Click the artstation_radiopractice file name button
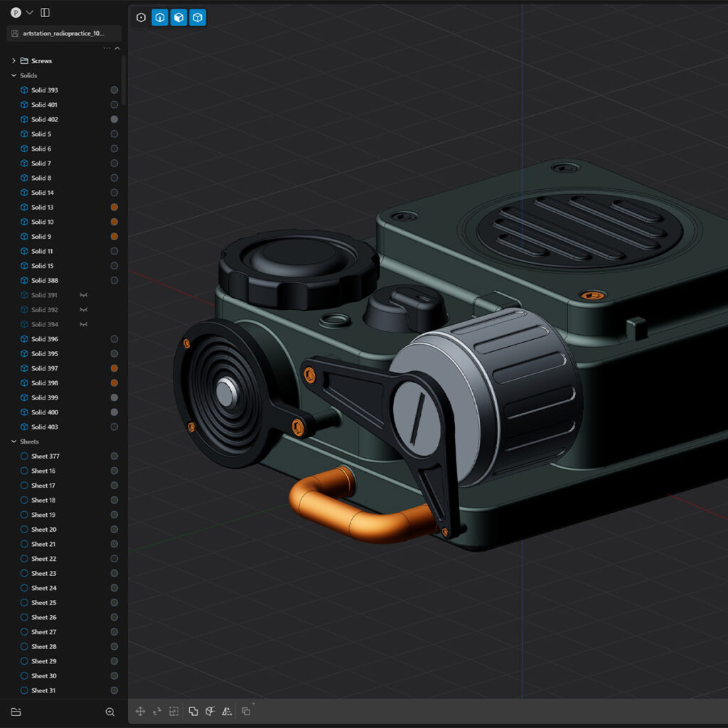Screen dimensions: 728x728 (x=64, y=33)
